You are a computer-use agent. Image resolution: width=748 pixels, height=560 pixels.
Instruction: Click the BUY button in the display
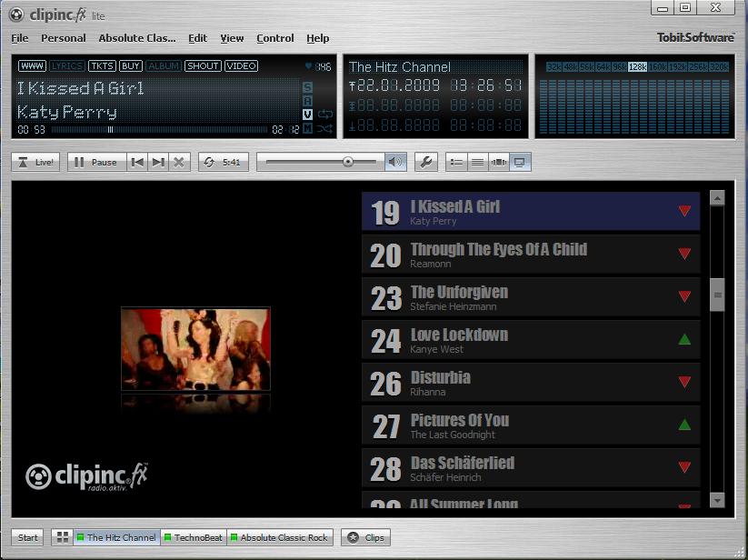coord(131,65)
